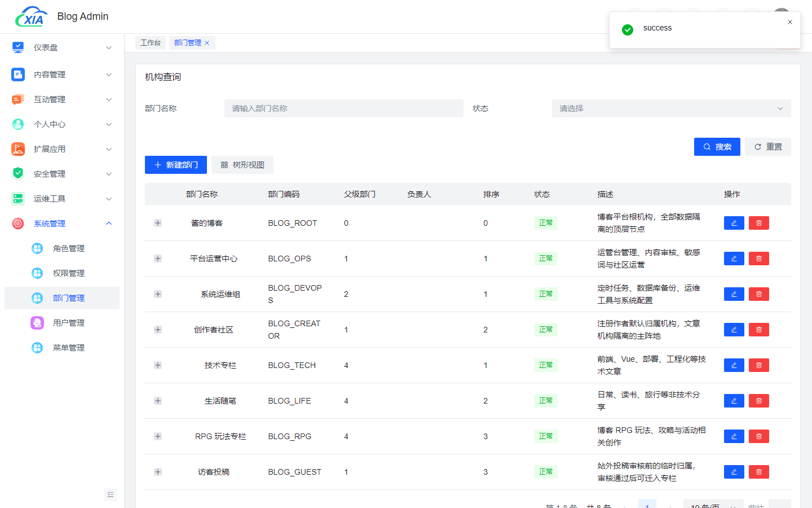The height and width of the screenshot is (508, 812).
Task: Edit the RPG 玩法专栏 row
Action: click(734, 436)
